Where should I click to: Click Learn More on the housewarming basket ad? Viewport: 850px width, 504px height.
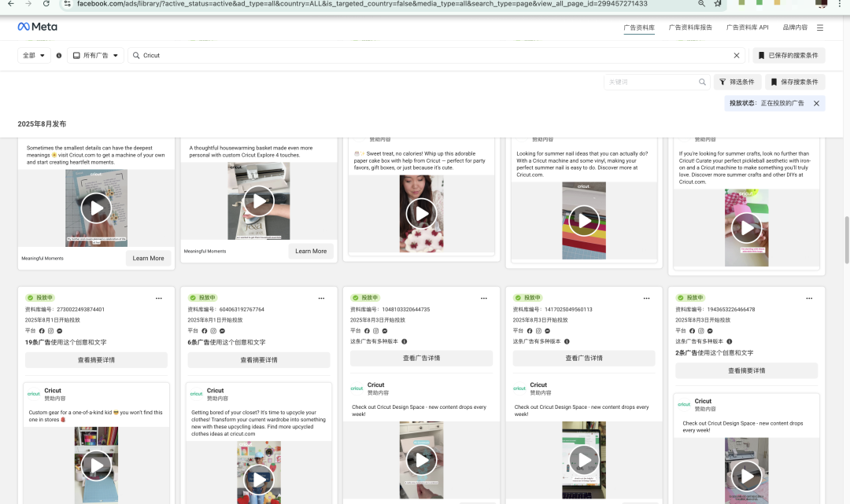(x=311, y=251)
